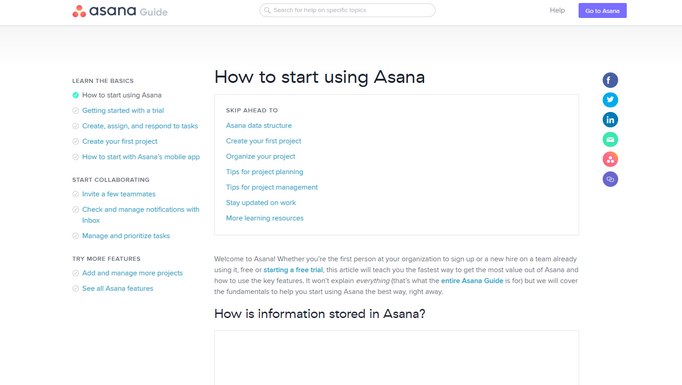682x385 pixels.
Task: Open Add and manage more projects link
Action: 132,273
